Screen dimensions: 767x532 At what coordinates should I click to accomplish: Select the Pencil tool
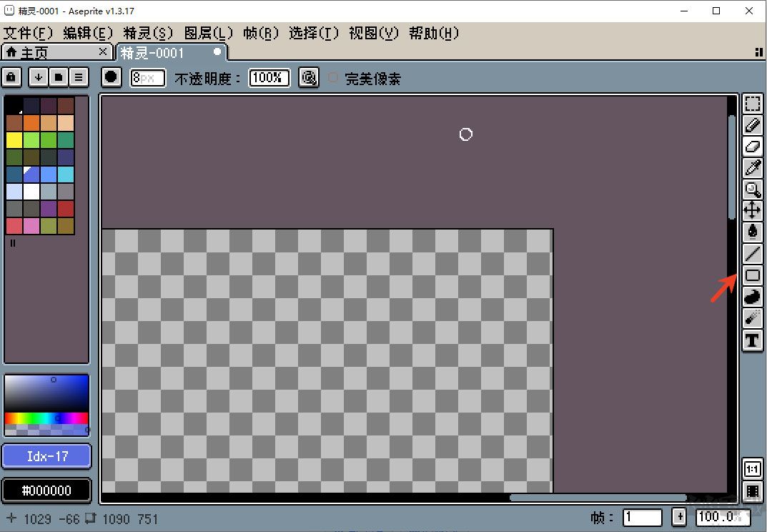751,124
